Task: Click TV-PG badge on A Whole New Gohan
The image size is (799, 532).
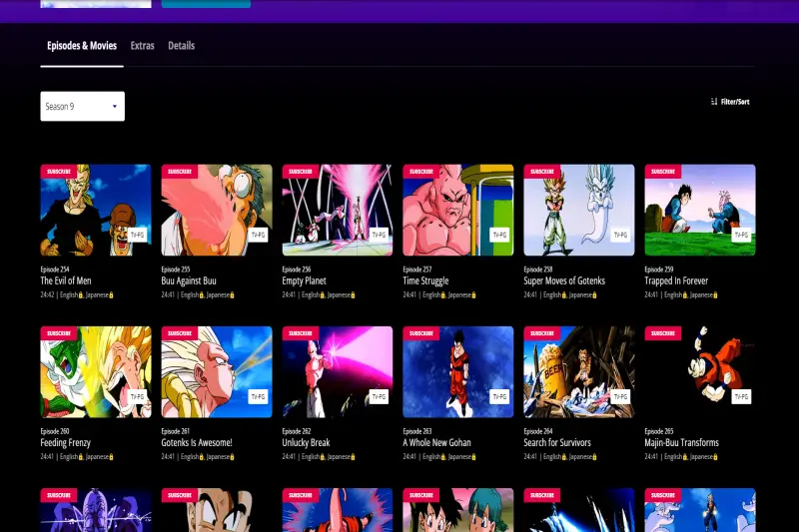Action: [499, 396]
